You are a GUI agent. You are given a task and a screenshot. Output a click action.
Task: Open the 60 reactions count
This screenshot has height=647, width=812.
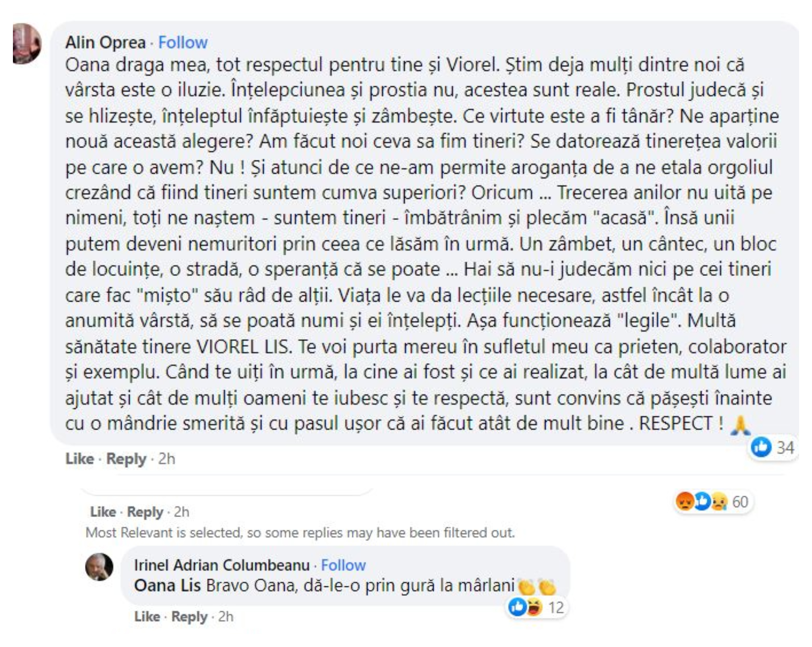740,502
